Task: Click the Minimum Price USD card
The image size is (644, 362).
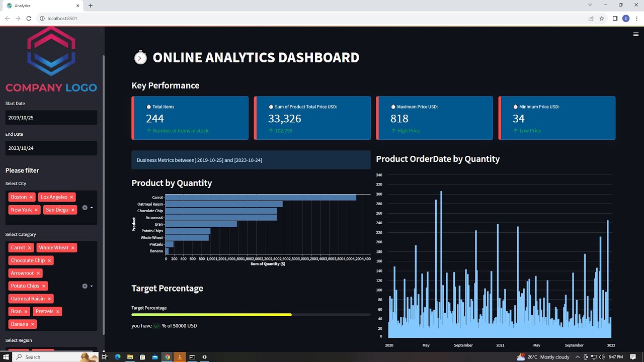Action: click(x=556, y=118)
